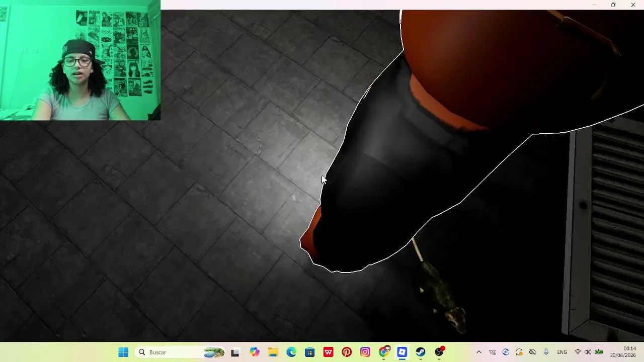Image resolution: width=644 pixels, height=362 pixels.
Task: Click the sync tray icon with orange dot
Action: 519,352
